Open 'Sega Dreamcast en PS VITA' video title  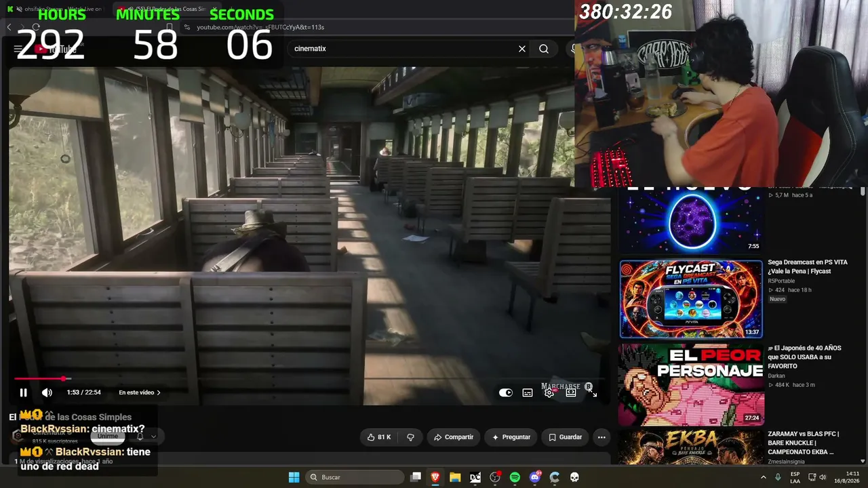tap(808, 266)
